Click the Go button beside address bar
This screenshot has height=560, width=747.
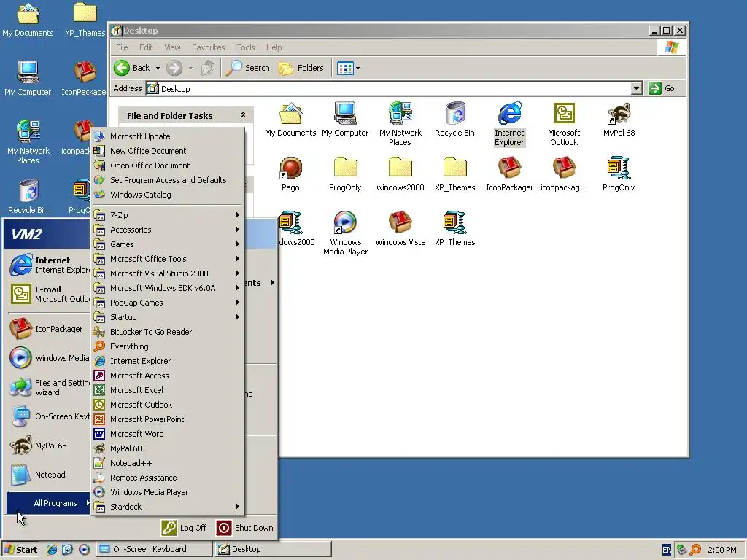pos(662,88)
